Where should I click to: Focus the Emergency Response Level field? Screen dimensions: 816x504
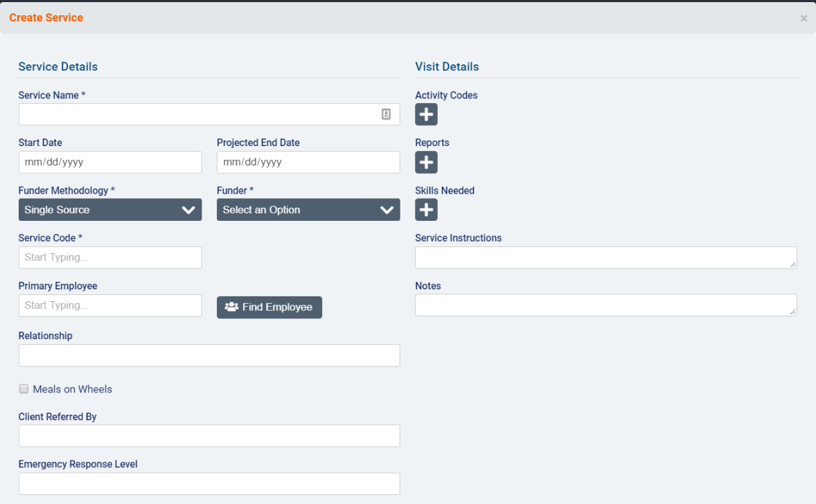pyautogui.click(x=209, y=484)
